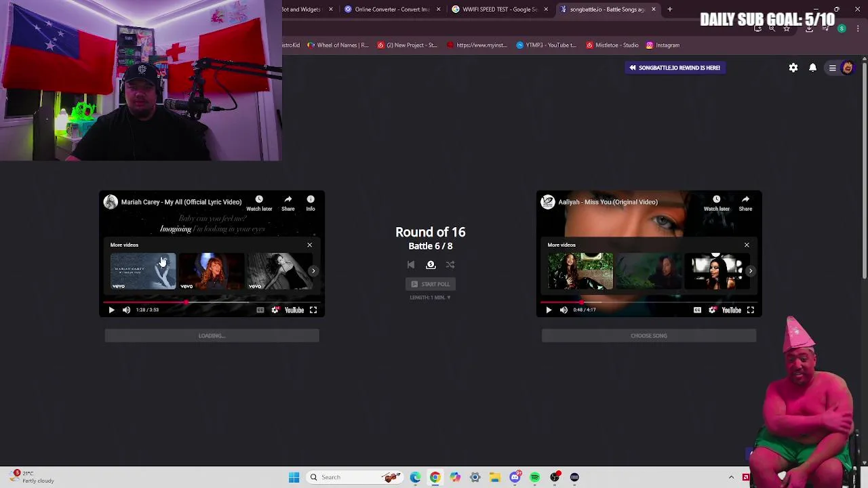
Task: Open a new browser tab
Action: click(x=669, y=9)
